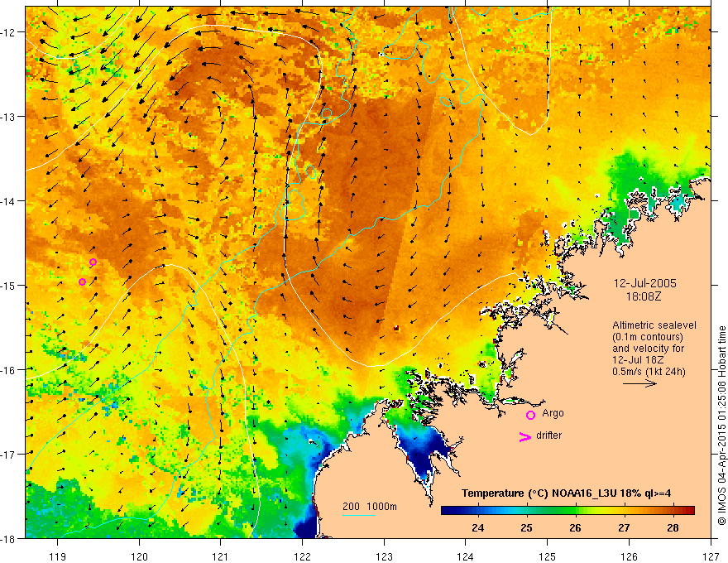Click latitude axis label -15

[8, 285]
